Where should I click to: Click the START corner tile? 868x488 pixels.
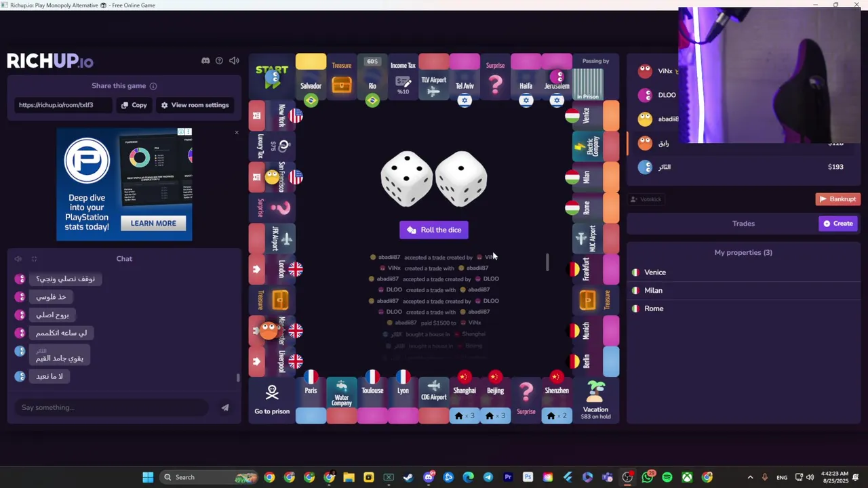[x=272, y=77]
